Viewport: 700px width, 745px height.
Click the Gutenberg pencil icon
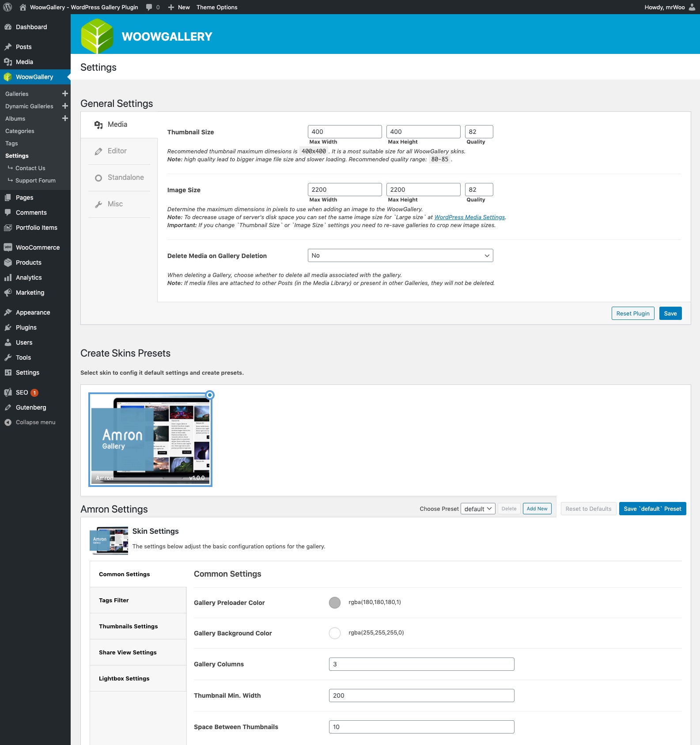tap(8, 407)
